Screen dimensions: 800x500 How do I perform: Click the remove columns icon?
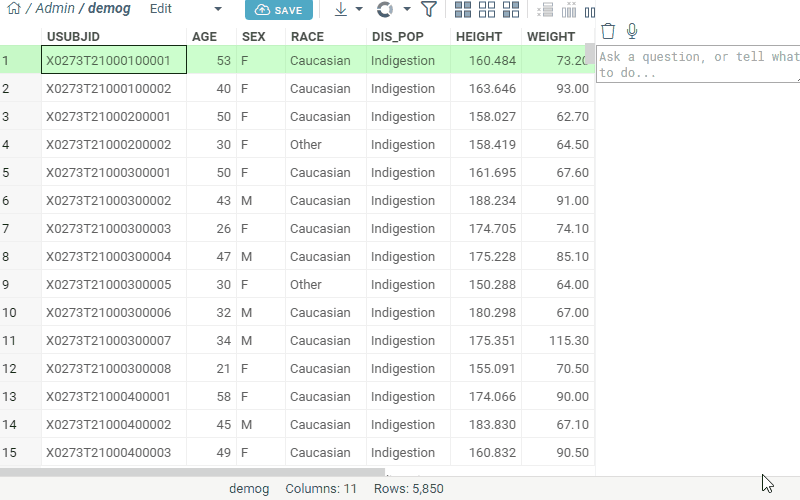click(568, 10)
